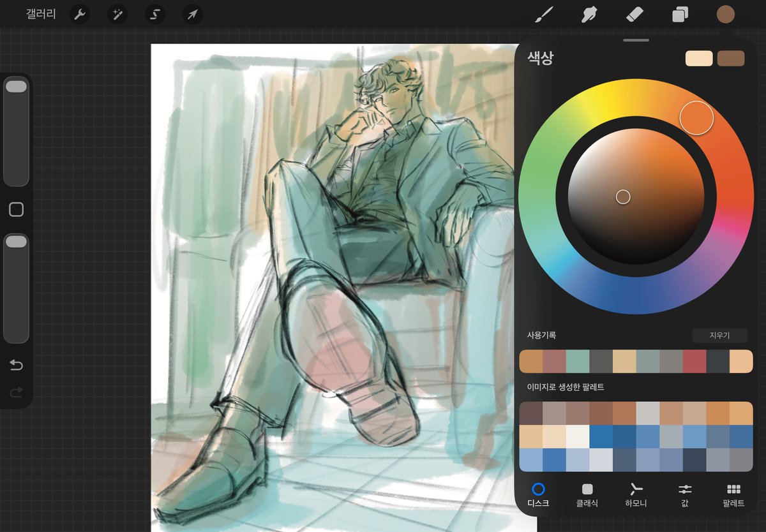Screen dimensions: 766x532
Task: Tap the redo arrow in sidebar
Action: point(16,392)
